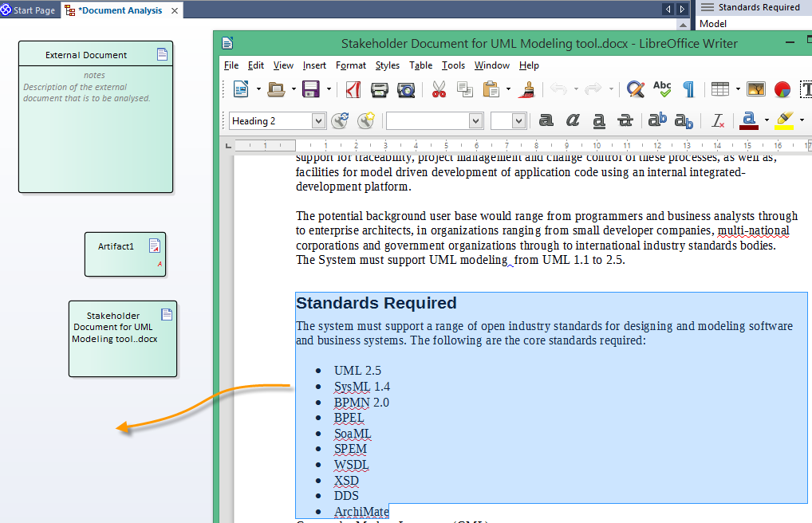Run the spelling check (Abc) icon

coord(662,89)
